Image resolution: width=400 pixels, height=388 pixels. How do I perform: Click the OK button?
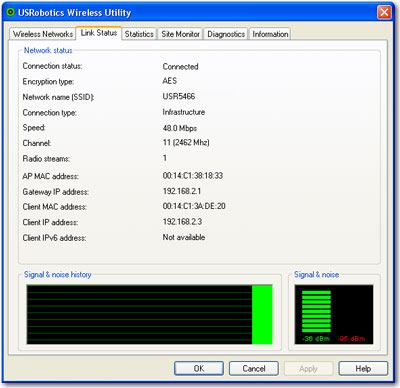(199, 369)
